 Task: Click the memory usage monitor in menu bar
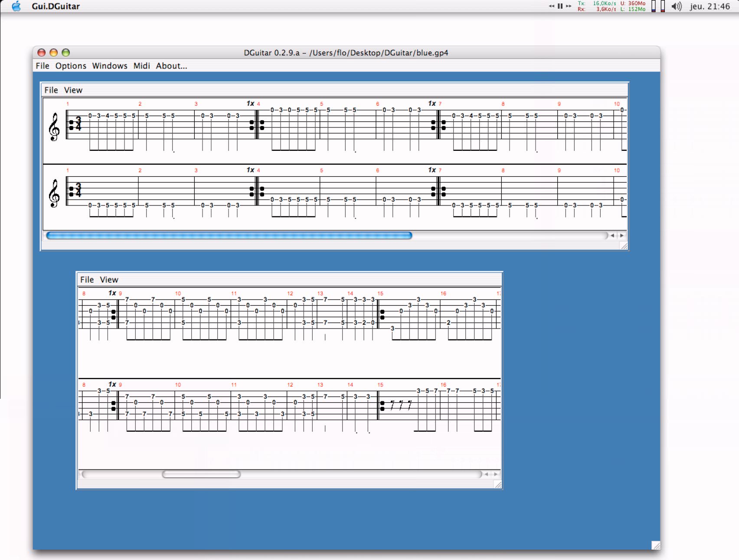tap(633, 6)
